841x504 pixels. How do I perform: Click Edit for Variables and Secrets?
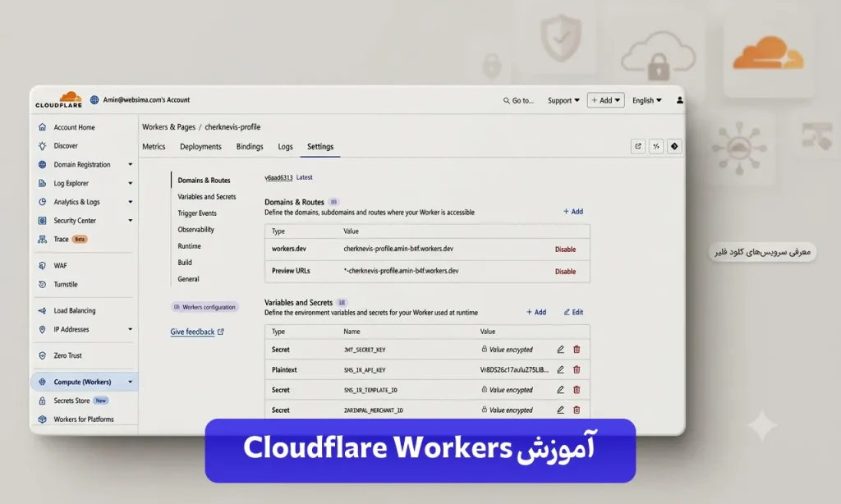tap(573, 312)
